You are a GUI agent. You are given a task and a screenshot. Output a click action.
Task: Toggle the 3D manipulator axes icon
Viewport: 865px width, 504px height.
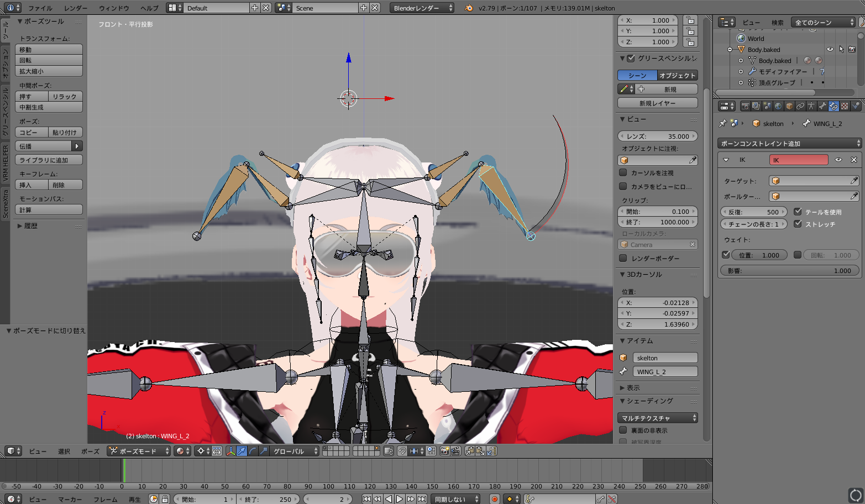(x=230, y=451)
